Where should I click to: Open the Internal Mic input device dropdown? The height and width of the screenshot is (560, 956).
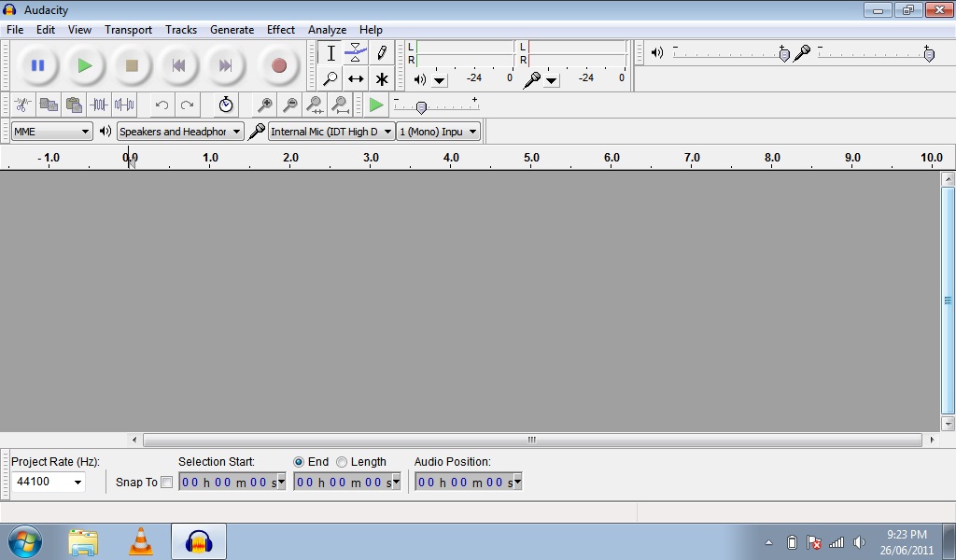(x=331, y=132)
